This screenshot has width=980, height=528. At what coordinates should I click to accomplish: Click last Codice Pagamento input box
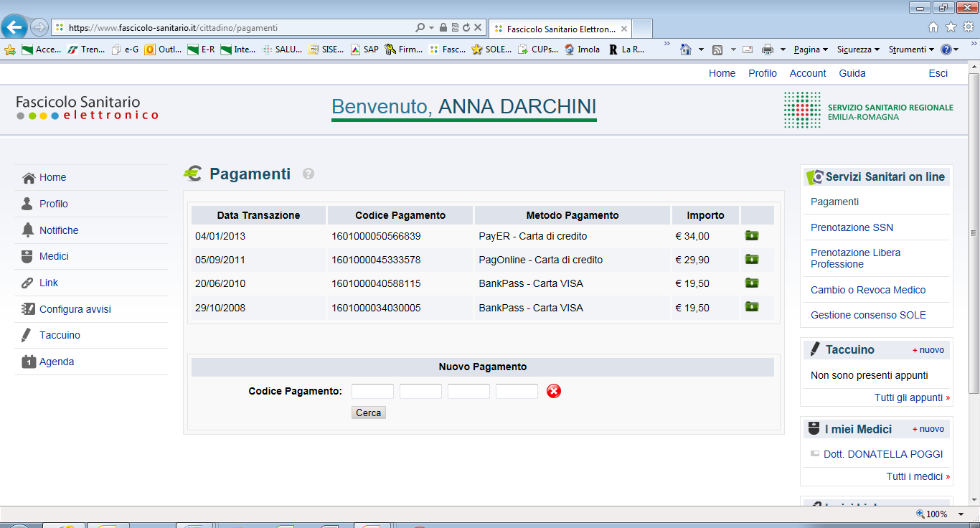point(517,391)
